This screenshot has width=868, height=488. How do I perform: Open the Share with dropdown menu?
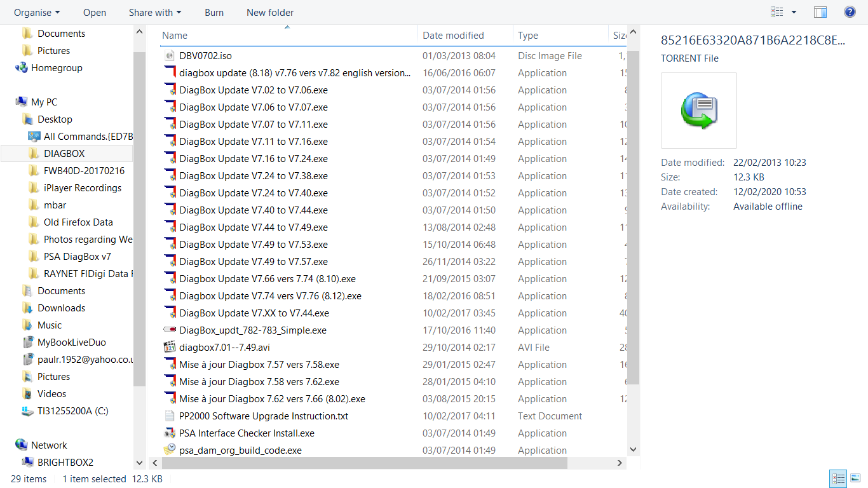pyautogui.click(x=155, y=13)
